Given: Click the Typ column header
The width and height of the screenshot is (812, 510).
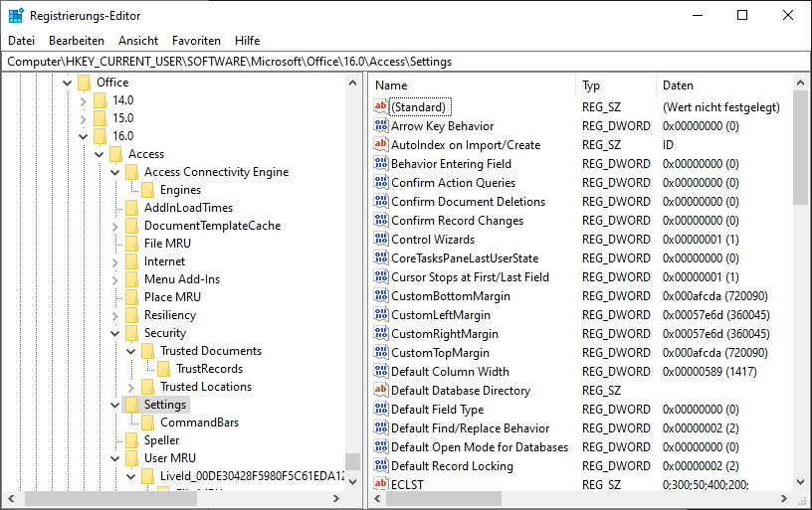Looking at the screenshot, I should point(615,85).
